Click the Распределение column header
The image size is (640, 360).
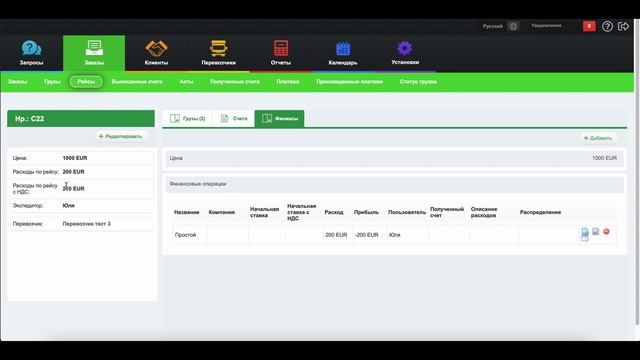(x=540, y=212)
